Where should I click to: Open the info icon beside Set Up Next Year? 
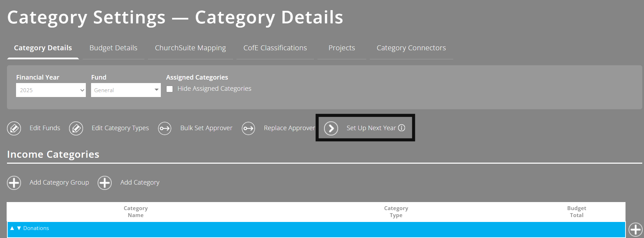pyautogui.click(x=402, y=128)
